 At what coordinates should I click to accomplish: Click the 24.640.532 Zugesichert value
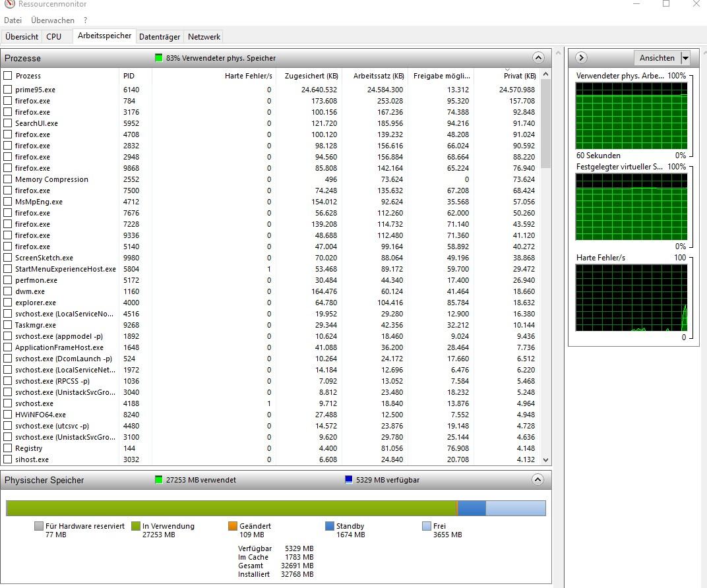coord(319,90)
